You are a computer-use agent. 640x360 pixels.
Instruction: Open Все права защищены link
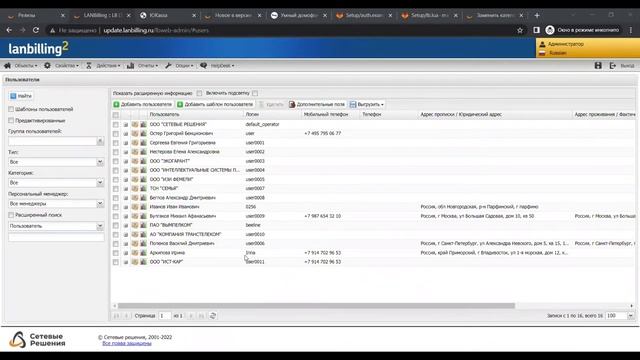[x=127, y=343]
